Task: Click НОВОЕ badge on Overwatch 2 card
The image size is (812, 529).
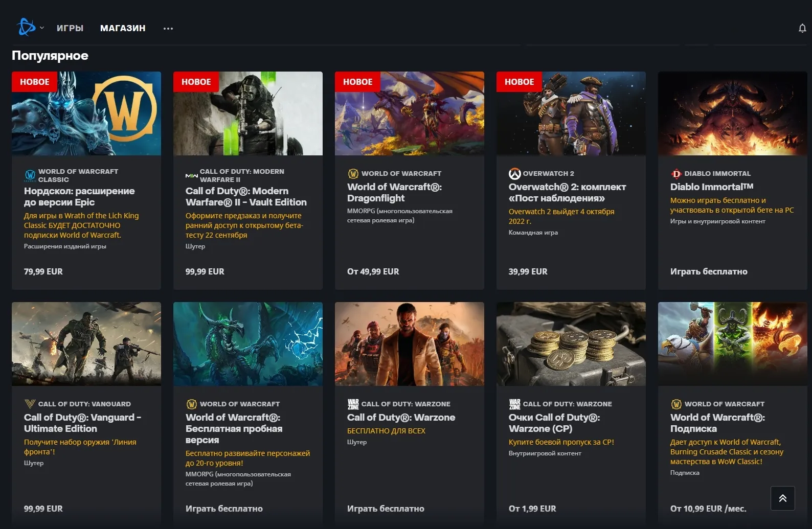Action: [x=520, y=82]
